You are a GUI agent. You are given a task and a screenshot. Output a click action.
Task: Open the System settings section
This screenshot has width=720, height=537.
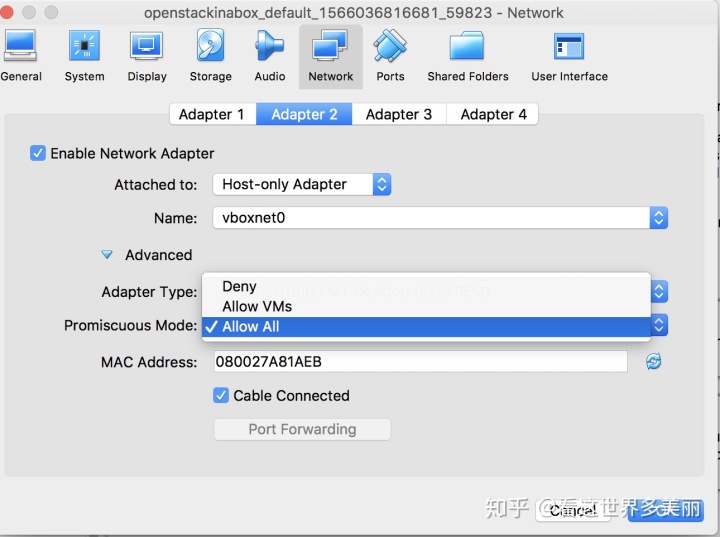click(84, 56)
